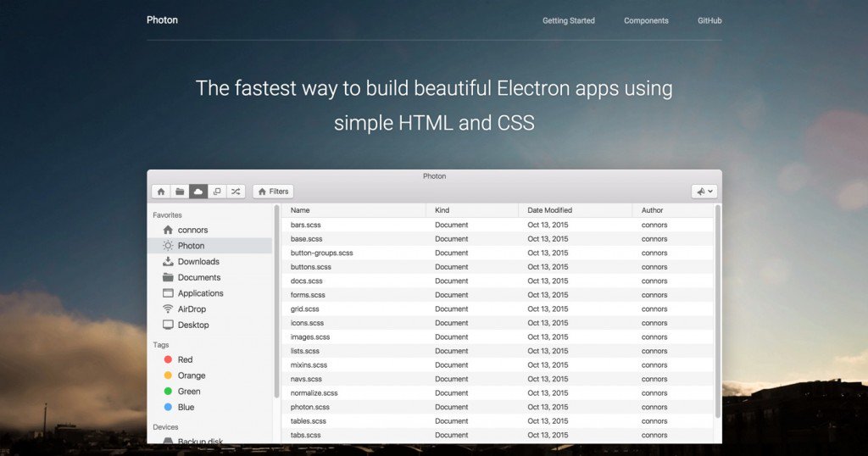This screenshot has height=456, width=868.
Task: Click the light icon beside Photon
Action: 168,246
